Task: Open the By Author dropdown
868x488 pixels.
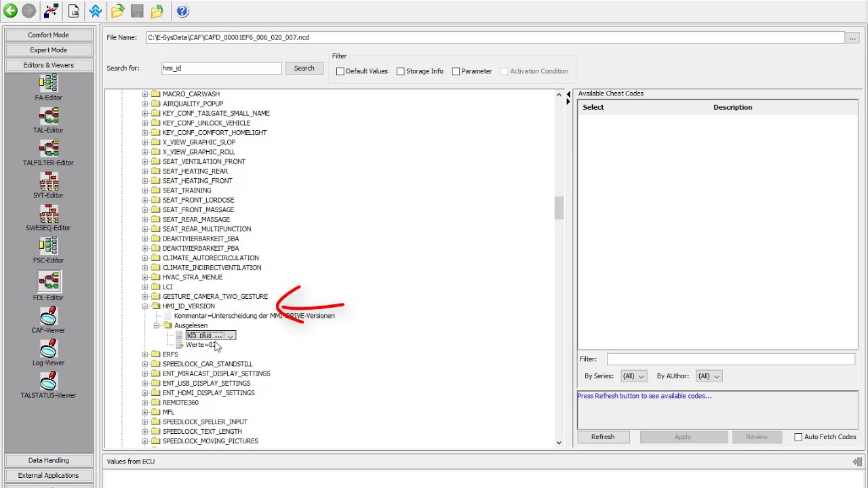Action: [709, 375]
